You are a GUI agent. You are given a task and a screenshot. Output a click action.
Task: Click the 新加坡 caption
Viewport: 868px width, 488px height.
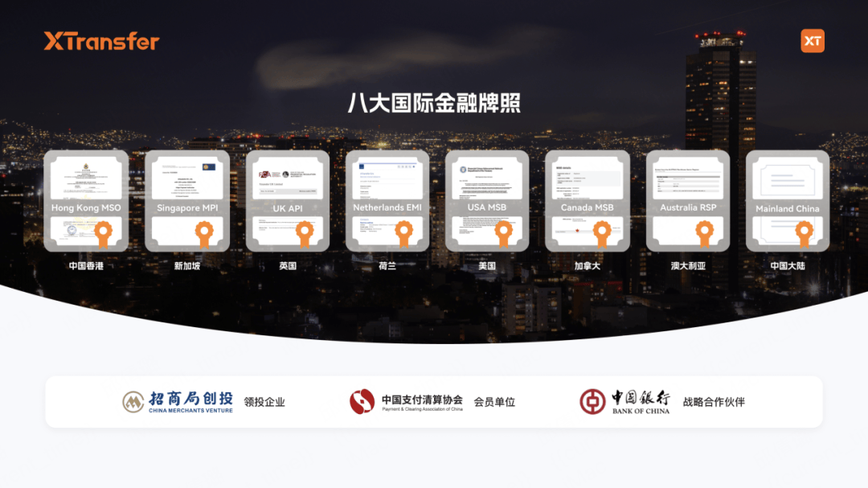coord(187,266)
